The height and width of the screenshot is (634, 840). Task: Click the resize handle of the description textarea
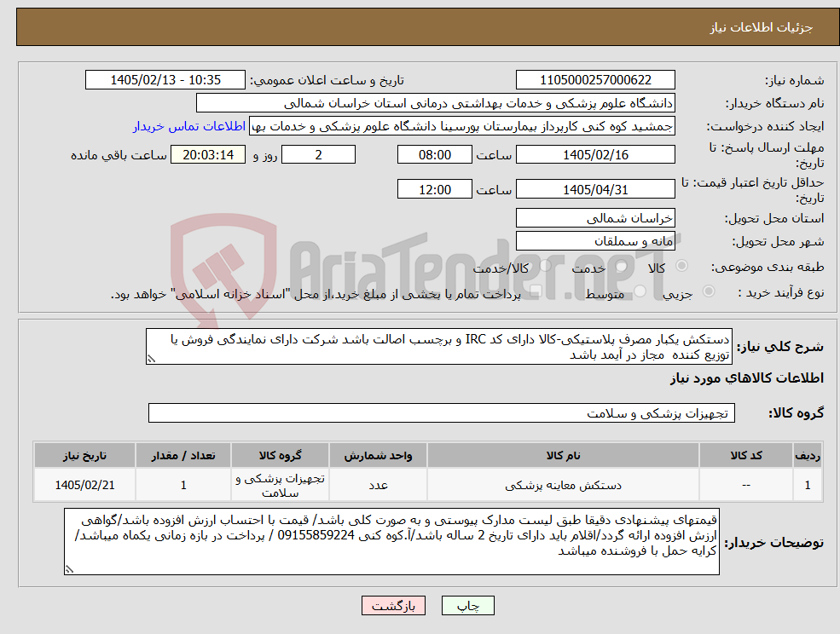click(x=151, y=360)
